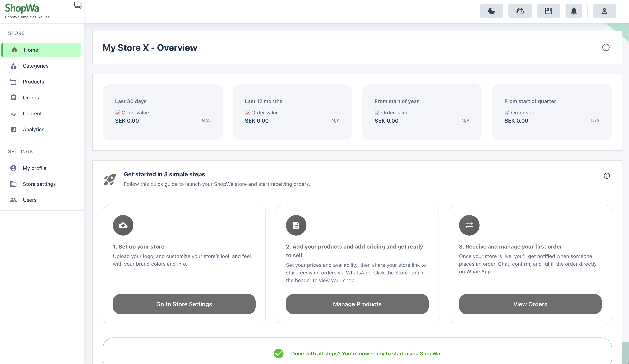The width and height of the screenshot is (629, 364).
Task: Open Store settings in sidebar
Action: tap(39, 184)
